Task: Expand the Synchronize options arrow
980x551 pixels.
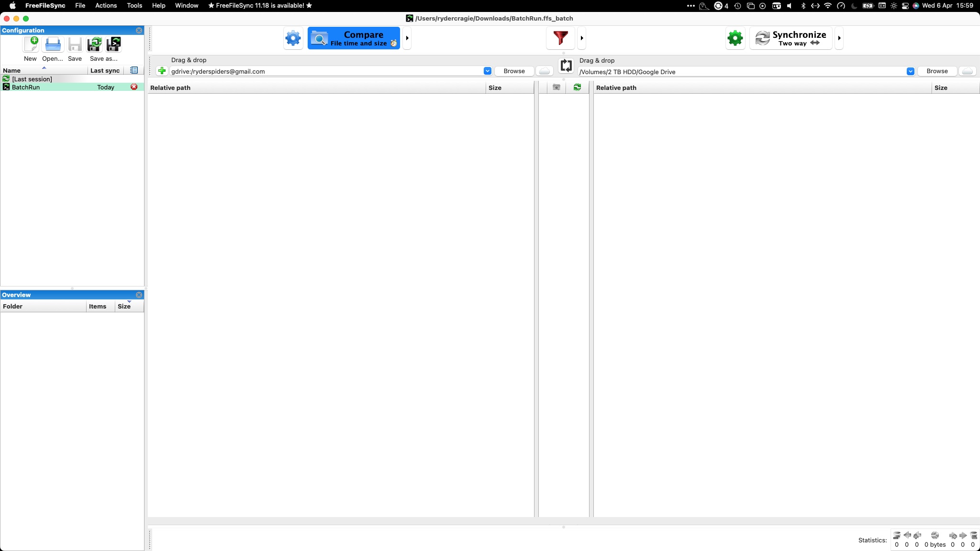Action: click(x=839, y=38)
